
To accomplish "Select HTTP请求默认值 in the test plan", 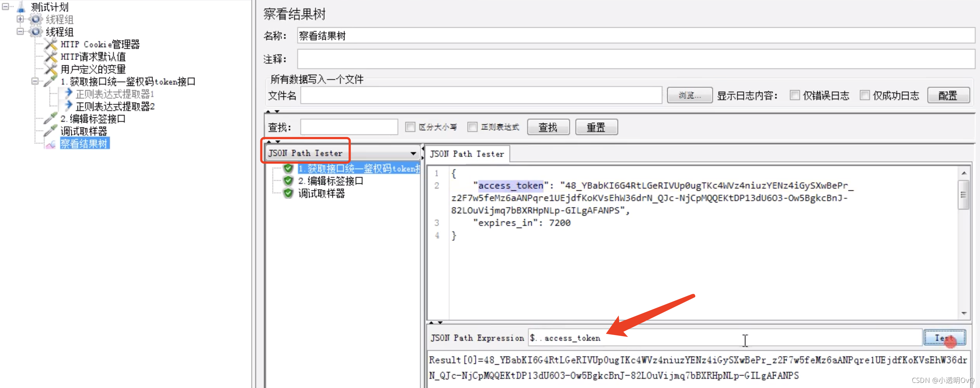I will click(x=93, y=57).
